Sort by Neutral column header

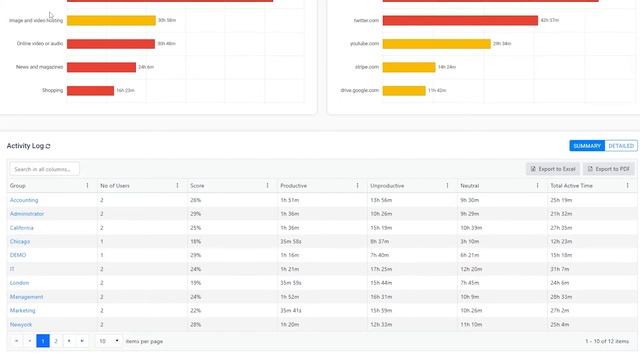tap(469, 186)
